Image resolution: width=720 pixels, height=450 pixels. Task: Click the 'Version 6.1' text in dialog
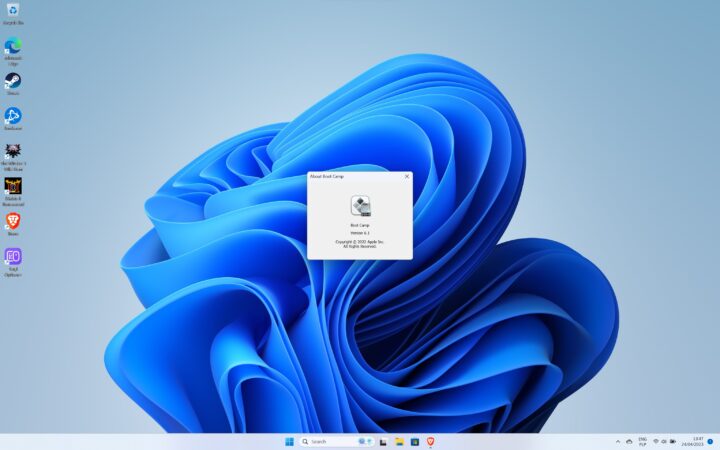pos(360,233)
